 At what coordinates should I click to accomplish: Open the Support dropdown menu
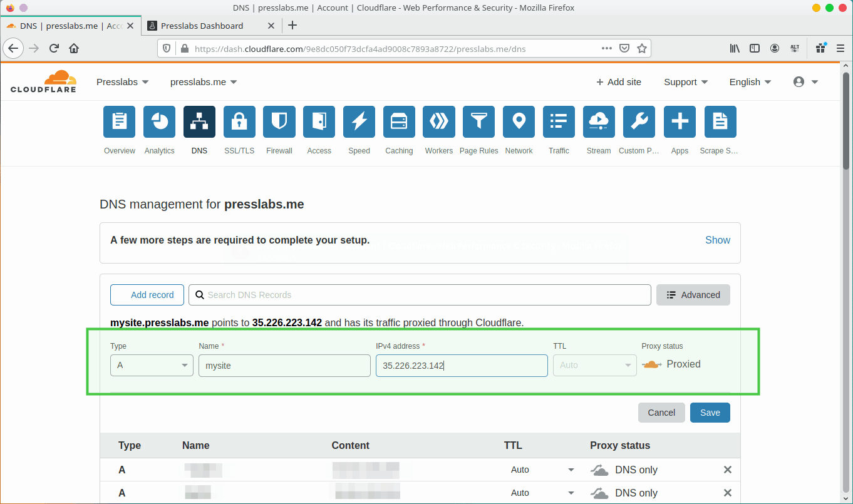coord(686,82)
